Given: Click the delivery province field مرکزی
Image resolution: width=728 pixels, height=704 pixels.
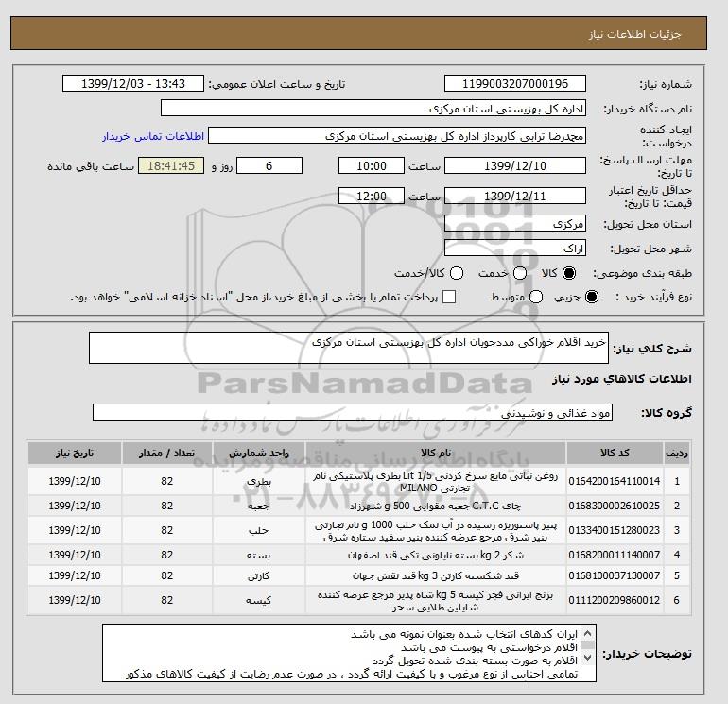Looking at the screenshot, I should pos(515,224).
